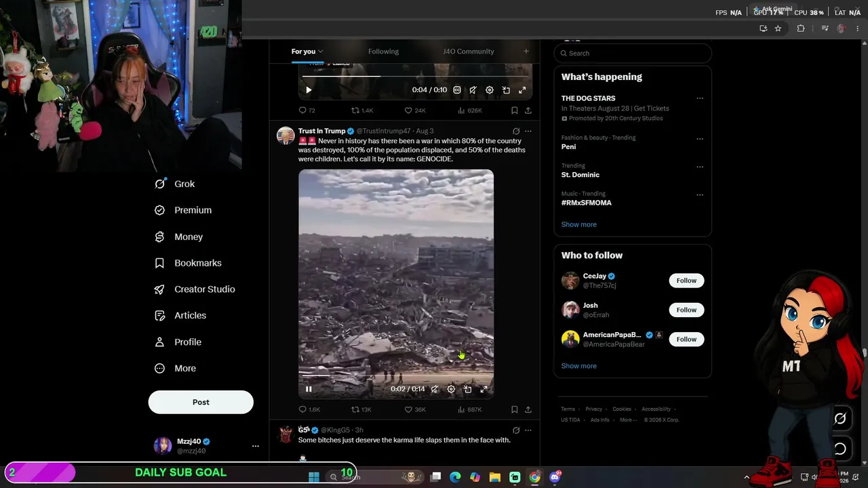Switch to the J4O Community tab
This screenshot has width=868, height=488.
[x=469, y=52]
